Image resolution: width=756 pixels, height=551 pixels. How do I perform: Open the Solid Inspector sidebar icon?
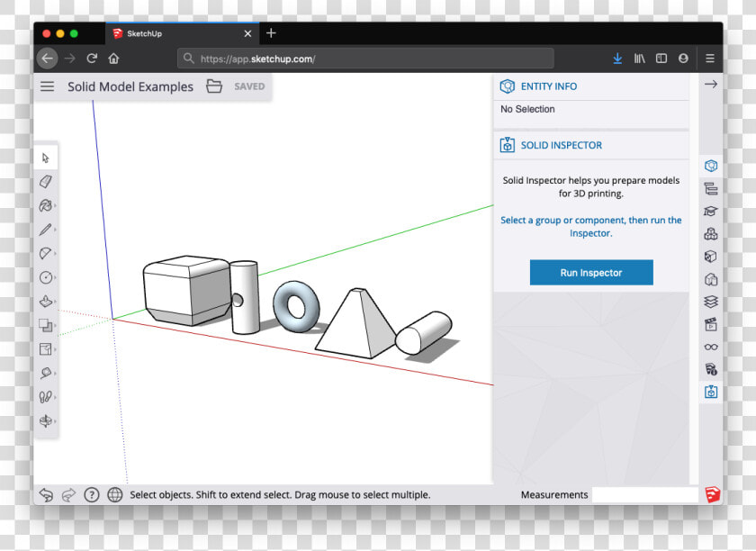[711, 392]
